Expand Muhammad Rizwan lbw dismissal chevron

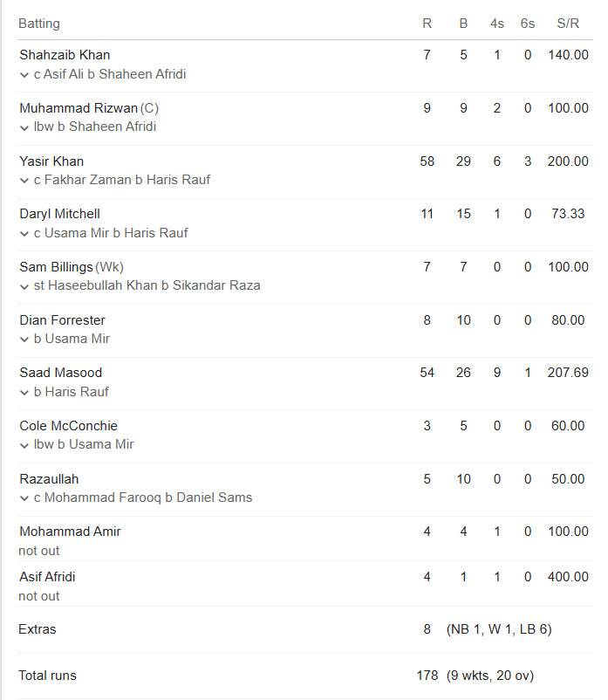24,127
